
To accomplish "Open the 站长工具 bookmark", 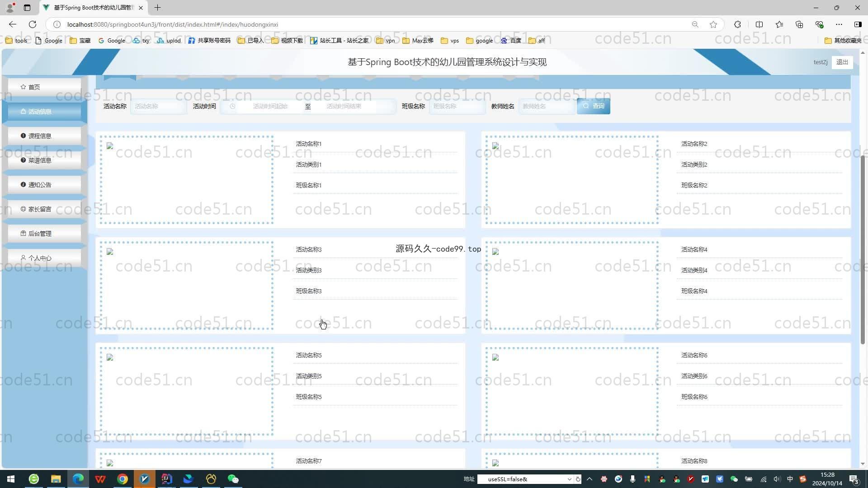I will [339, 41].
